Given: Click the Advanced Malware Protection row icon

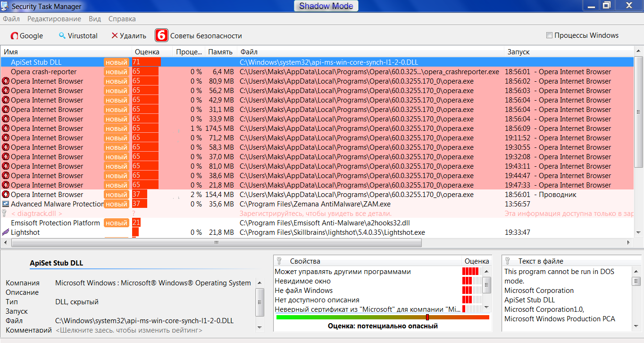Looking at the screenshot, I should pyautogui.click(x=6, y=204).
